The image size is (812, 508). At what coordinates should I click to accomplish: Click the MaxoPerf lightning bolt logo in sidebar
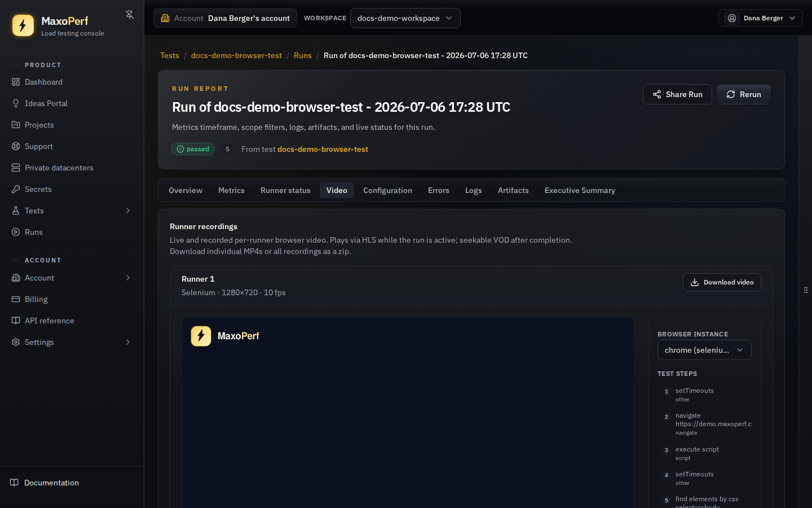tap(23, 25)
